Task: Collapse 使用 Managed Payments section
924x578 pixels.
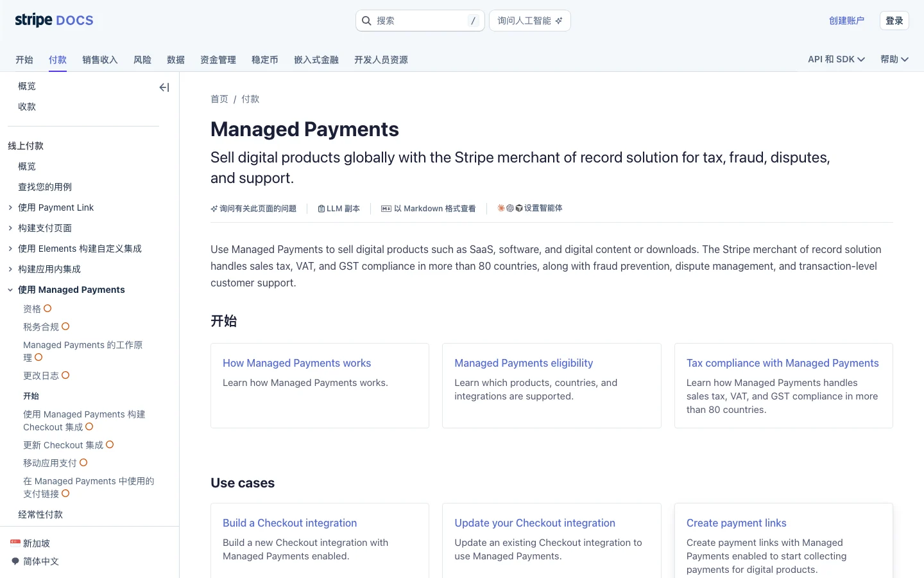Action: point(10,290)
